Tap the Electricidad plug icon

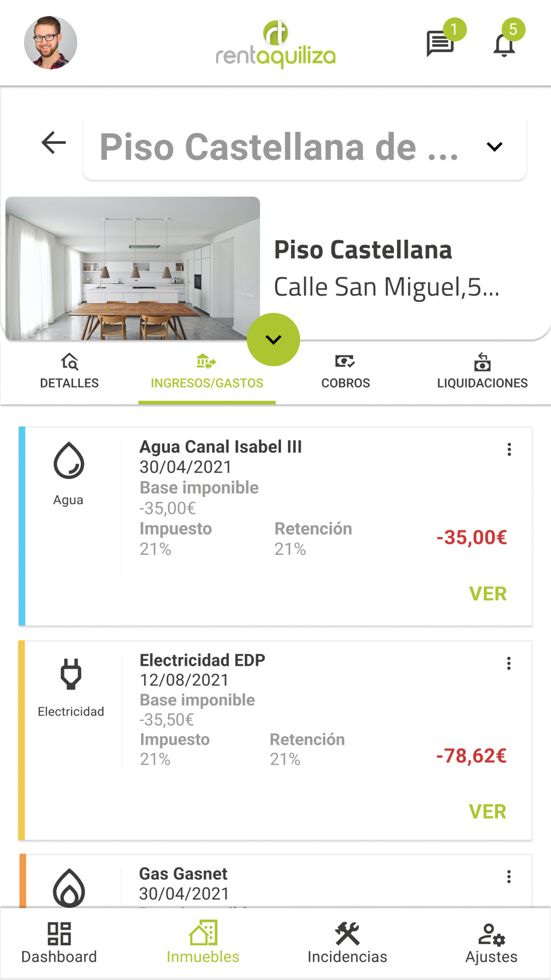[71, 674]
